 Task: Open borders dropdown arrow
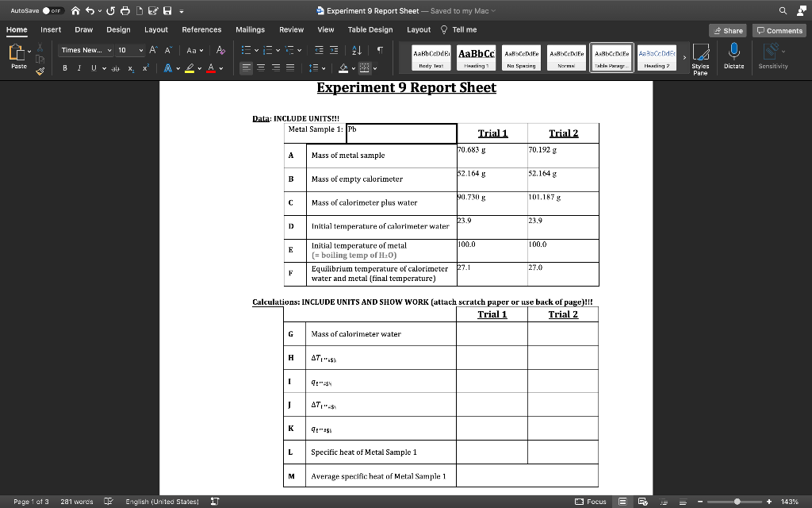(x=375, y=68)
